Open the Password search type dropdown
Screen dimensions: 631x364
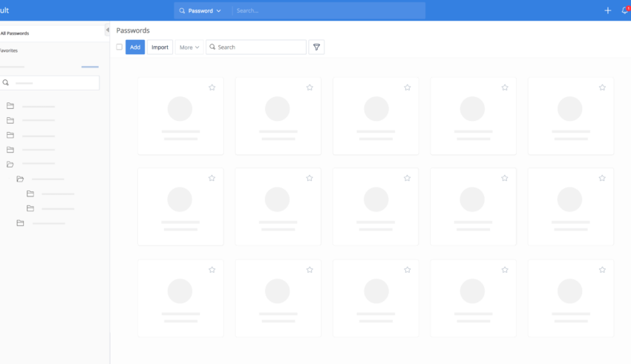click(200, 10)
